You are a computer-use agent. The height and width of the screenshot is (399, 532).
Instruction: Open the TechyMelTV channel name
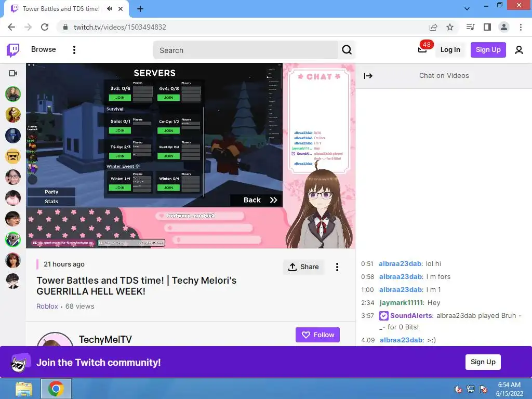pyautogui.click(x=105, y=339)
